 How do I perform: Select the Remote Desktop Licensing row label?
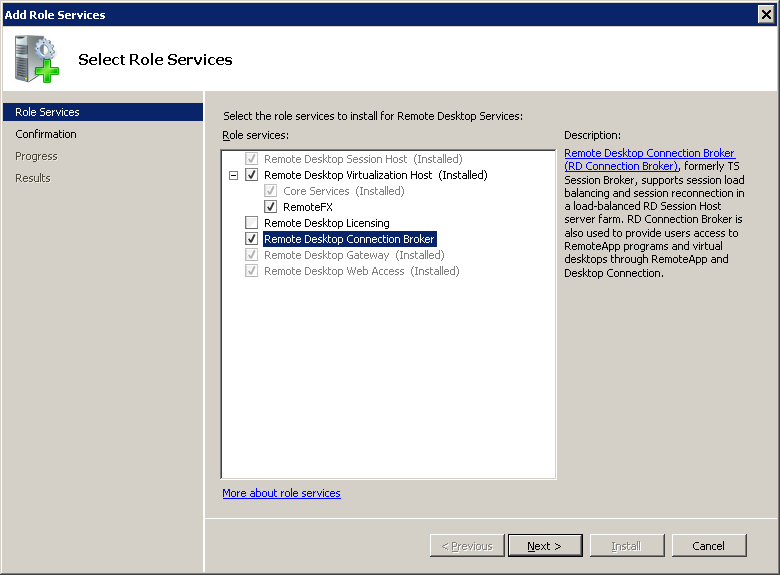pos(327,223)
